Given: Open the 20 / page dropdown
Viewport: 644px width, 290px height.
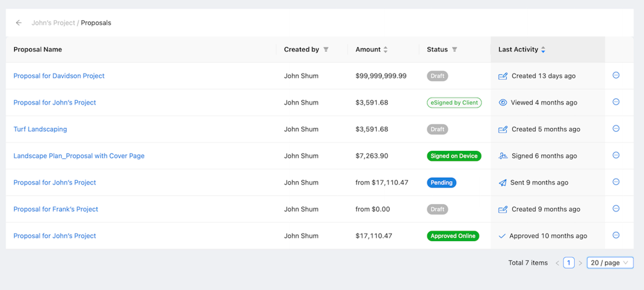Looking at the screenshot, I should pos(611,263).
